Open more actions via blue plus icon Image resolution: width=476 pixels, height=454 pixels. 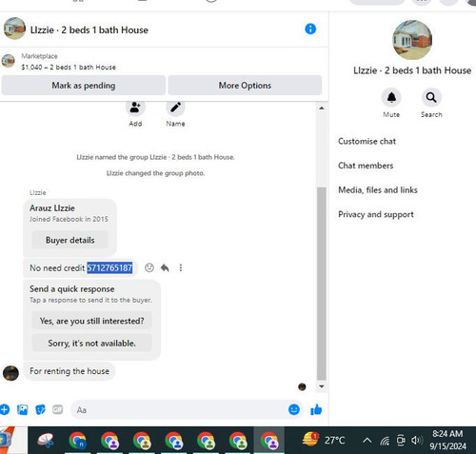(5, 409)
